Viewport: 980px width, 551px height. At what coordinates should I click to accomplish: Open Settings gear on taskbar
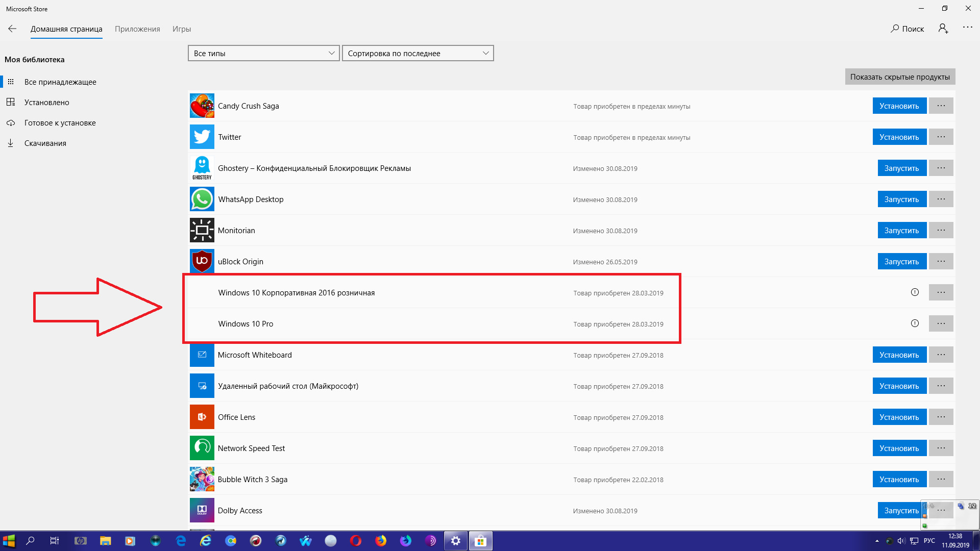pyautogui.click(x=456, y=541)
